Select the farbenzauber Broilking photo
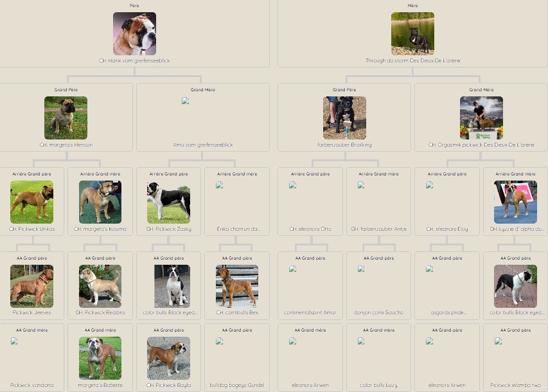This screenshot has width=548, height=392. click(x=344, y=118)
